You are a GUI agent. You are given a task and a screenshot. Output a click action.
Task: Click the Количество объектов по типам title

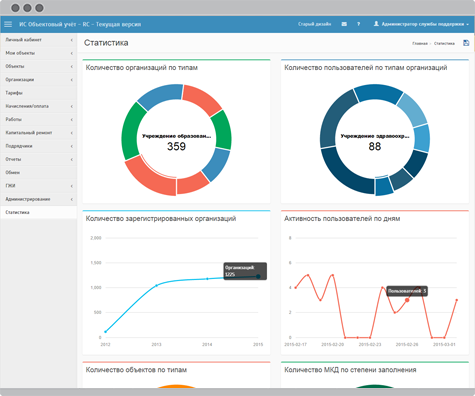point(136,370)
